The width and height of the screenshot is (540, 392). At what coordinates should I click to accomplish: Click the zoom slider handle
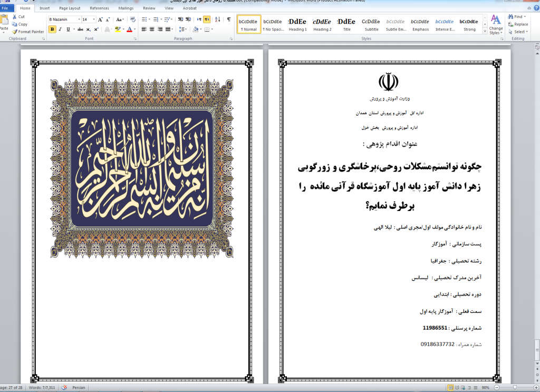pos(515,388)
